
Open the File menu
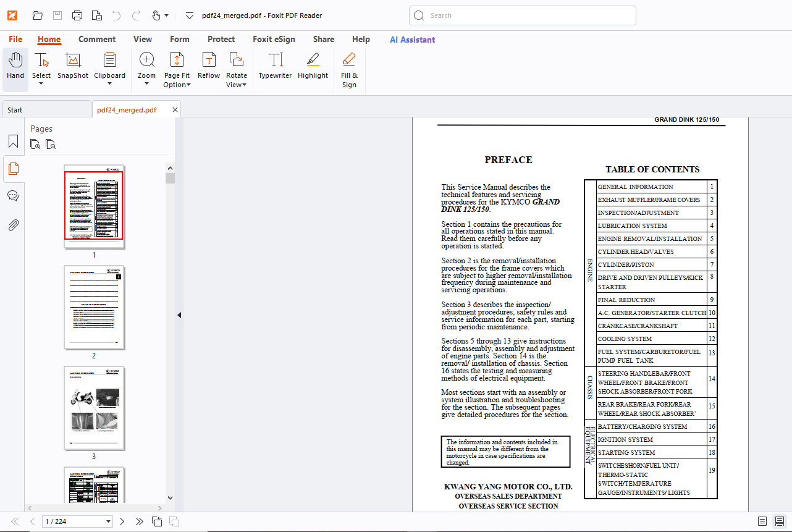[15, 40]
